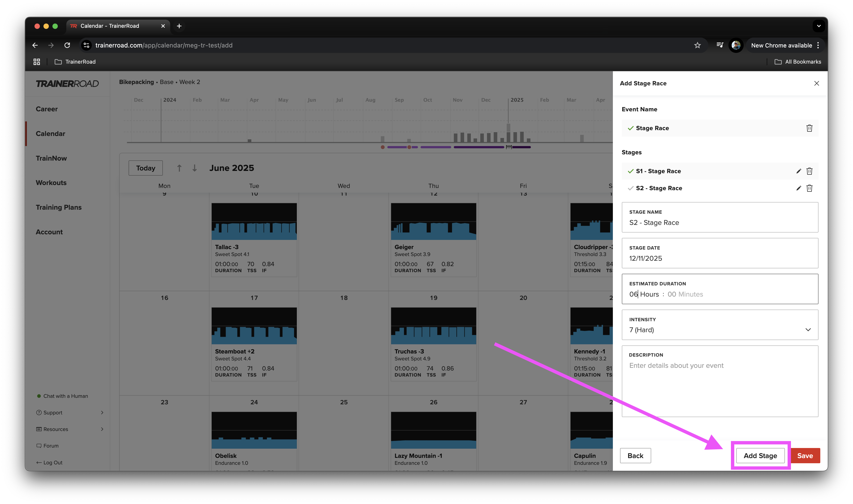This screenshot has width=853, height=504.
Task: Expand the Support menu
Action: [70, 413]
